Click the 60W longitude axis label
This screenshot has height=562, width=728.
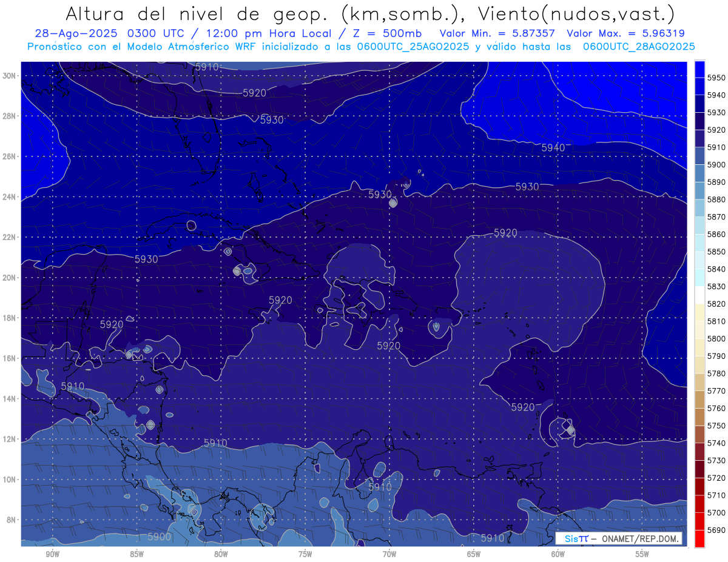pos(558,554)
